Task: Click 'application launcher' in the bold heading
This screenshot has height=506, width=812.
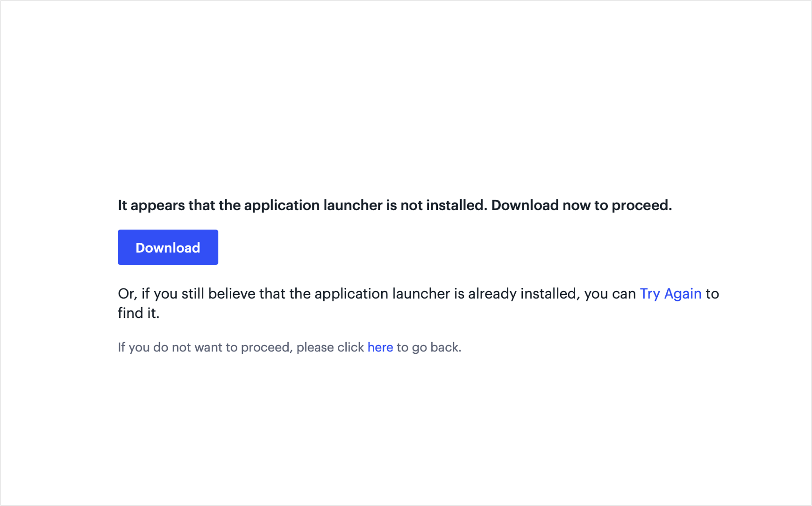Action: [x=313, y=205]
